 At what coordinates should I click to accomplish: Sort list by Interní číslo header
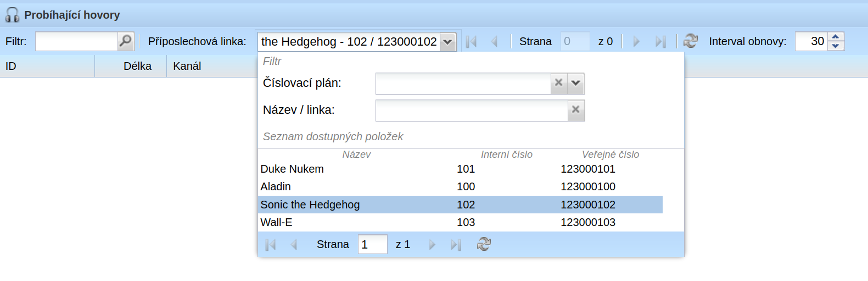tap(507, 155)
